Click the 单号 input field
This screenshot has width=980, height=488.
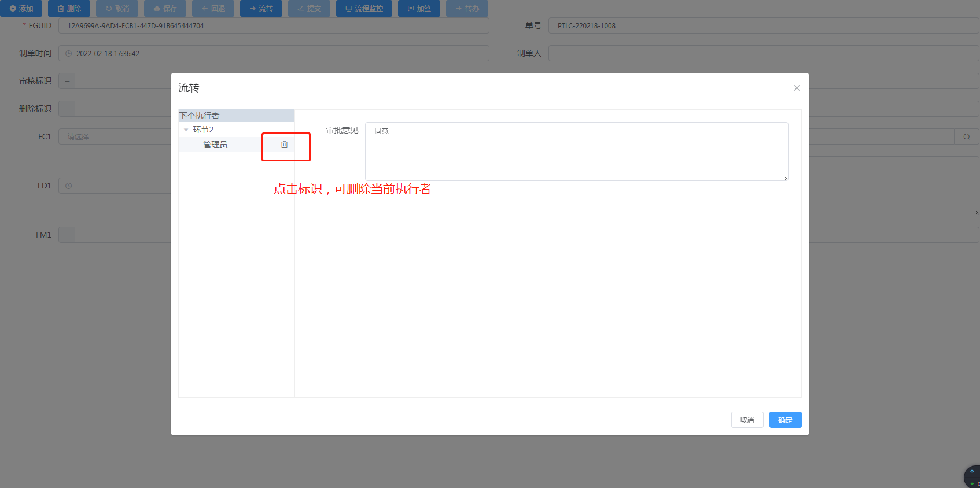[763, 26]
